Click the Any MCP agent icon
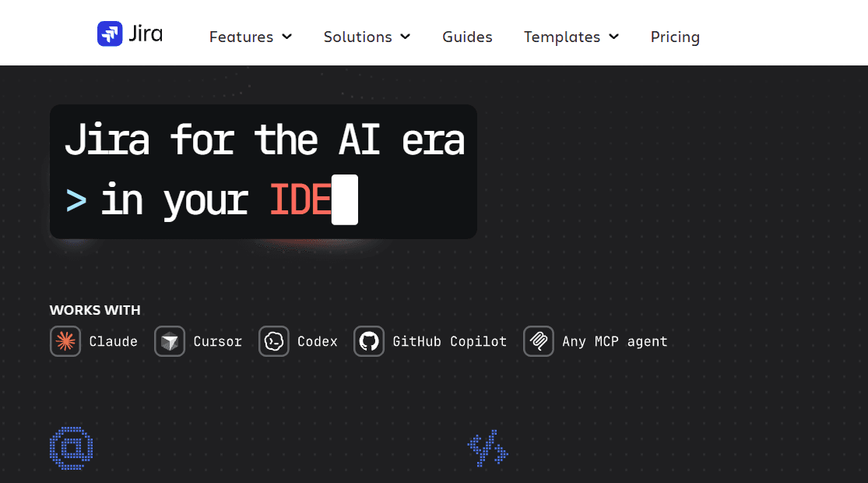This screenshot has width=868, height=483. pos(539,341)
